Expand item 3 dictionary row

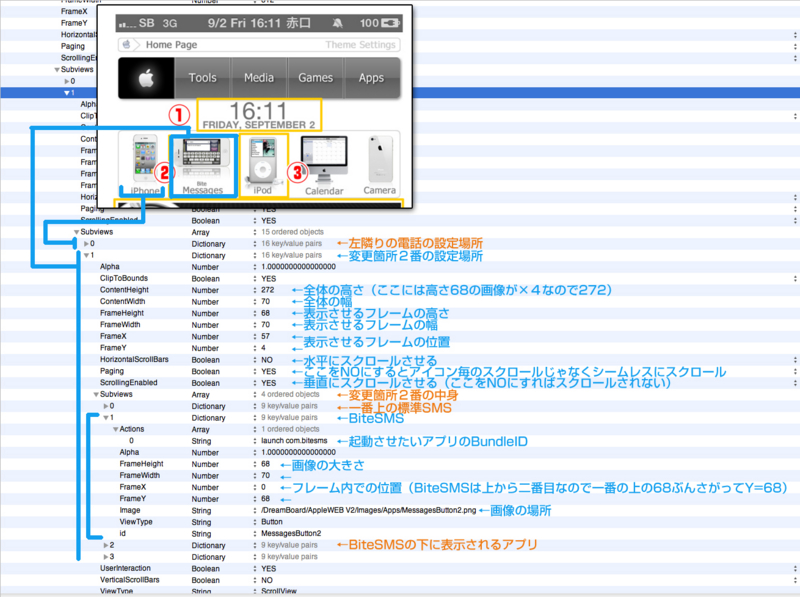[106, 557]
